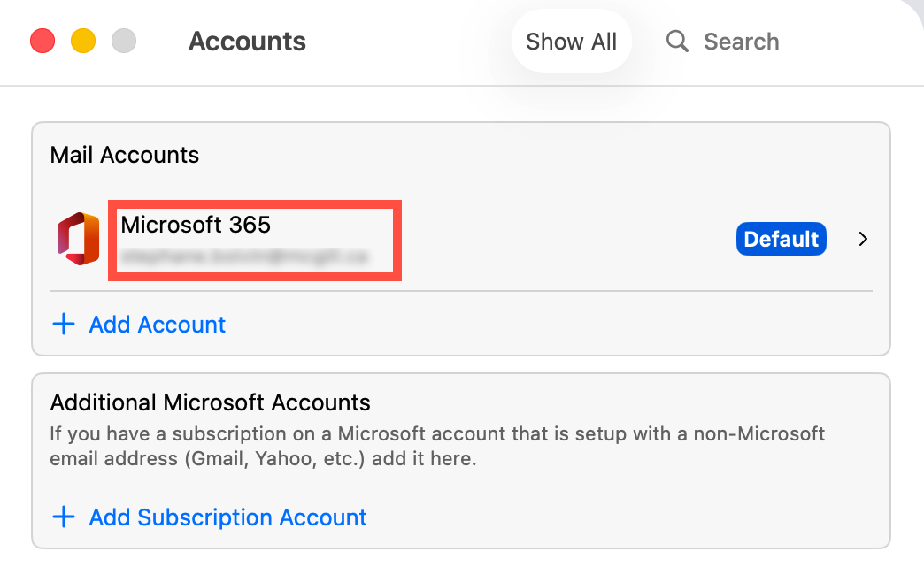Click the Microsoft 365 Office logo icon
The width and height of the screenshot is (924, 582).
pyautogui.click(x=78, y=239)
